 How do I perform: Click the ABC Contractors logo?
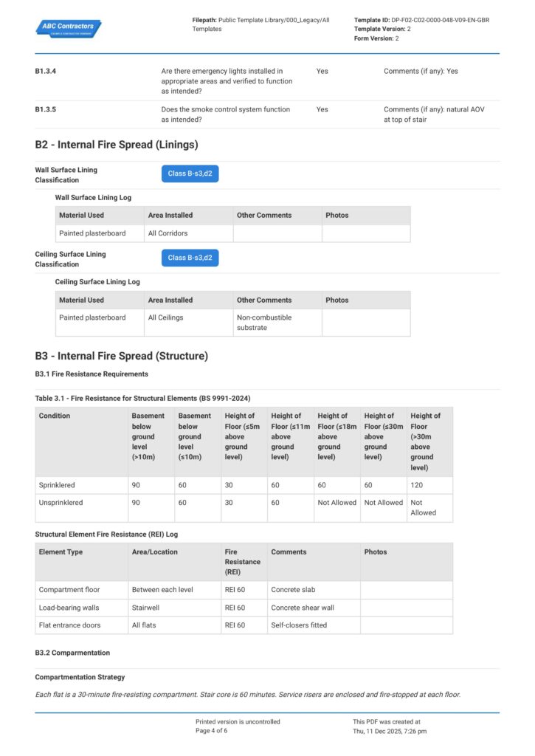pos(68,29)
